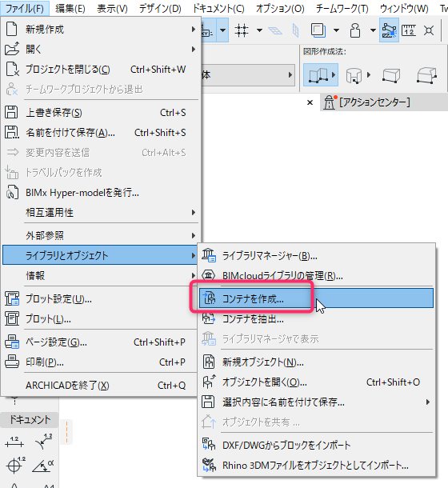Open the アクションセンター tab

tap(384, 102)
